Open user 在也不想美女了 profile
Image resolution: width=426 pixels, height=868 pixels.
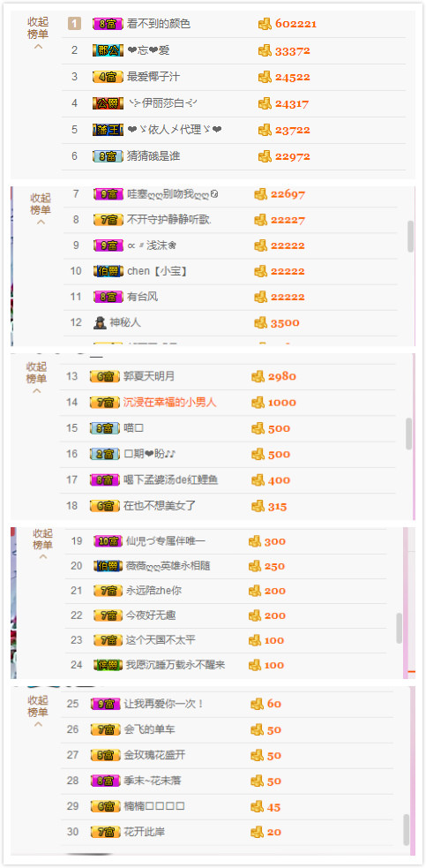click(160, 506)
